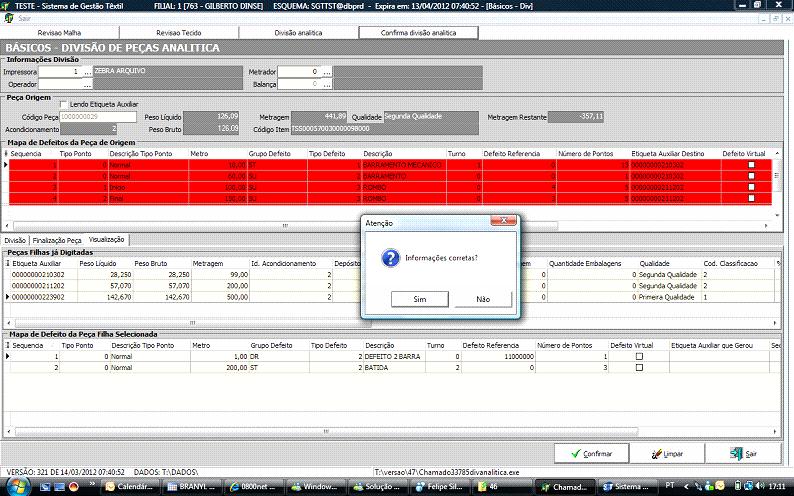Enable Lendo Etiqueta Auxiliar checkbox
Screen dimensions: 794x496
[x=64, y=104]
